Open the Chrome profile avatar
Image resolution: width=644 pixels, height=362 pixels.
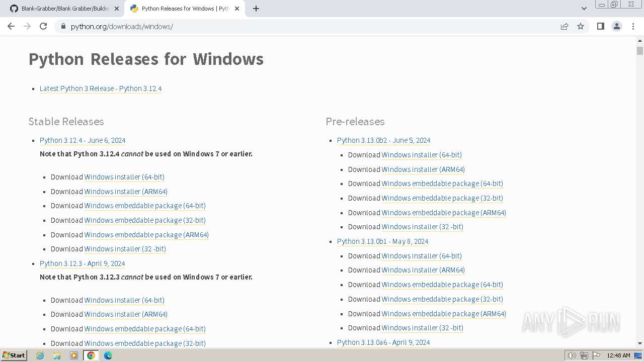616,26
